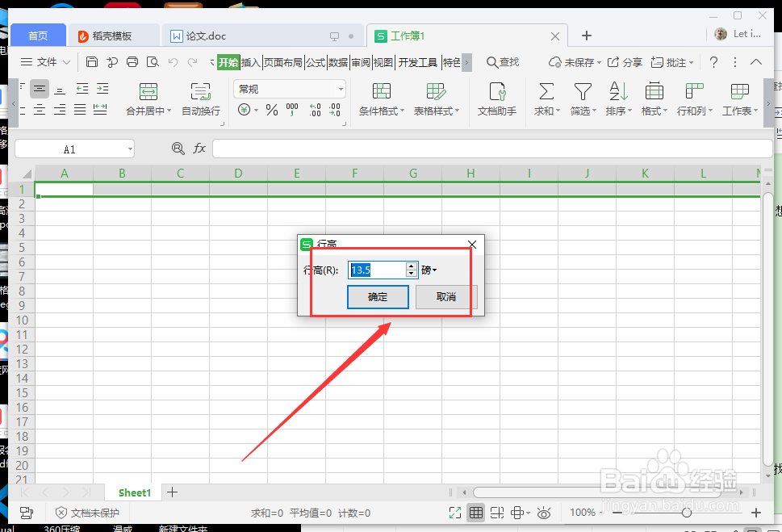Toggle eye protection mode icon
Image resolution: width=782 pixels, height=532 pixels.
(544, 513)
